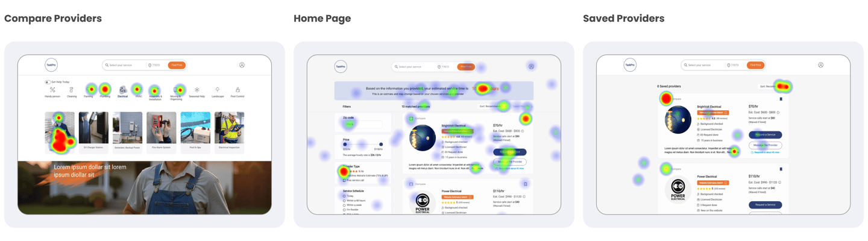Click Find Pros button in Saved Providers screen

(x=755, y=65)
